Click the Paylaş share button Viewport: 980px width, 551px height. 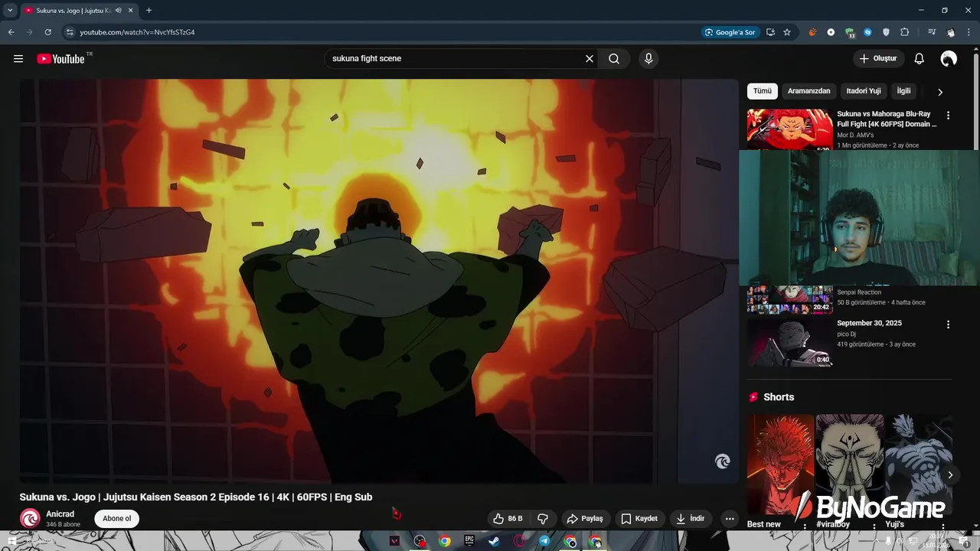tap(586, 519)
